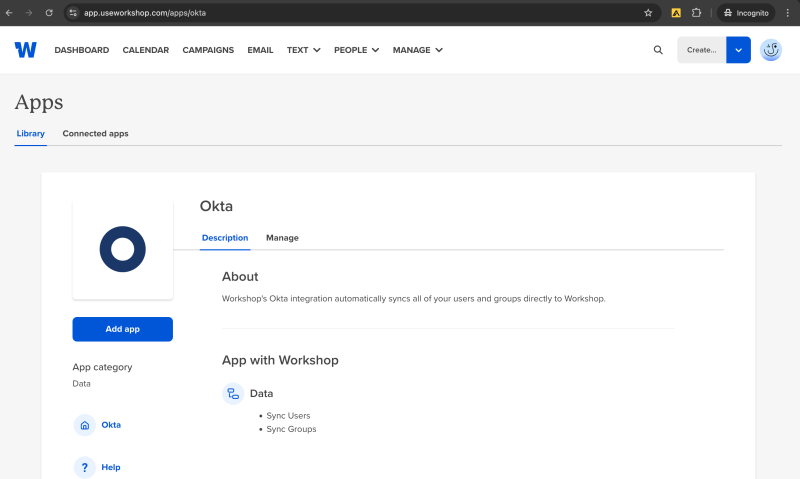Viewport: 800px width, 479px height.
Task: Click the browser address bar URL
Action: click(145, 13)
